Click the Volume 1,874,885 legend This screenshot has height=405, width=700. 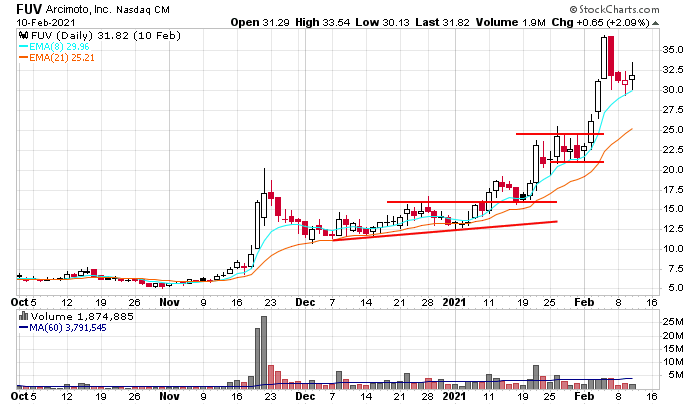82,317
